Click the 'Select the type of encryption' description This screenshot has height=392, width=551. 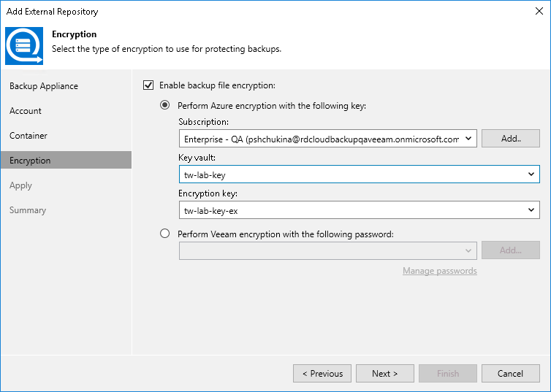167,49
